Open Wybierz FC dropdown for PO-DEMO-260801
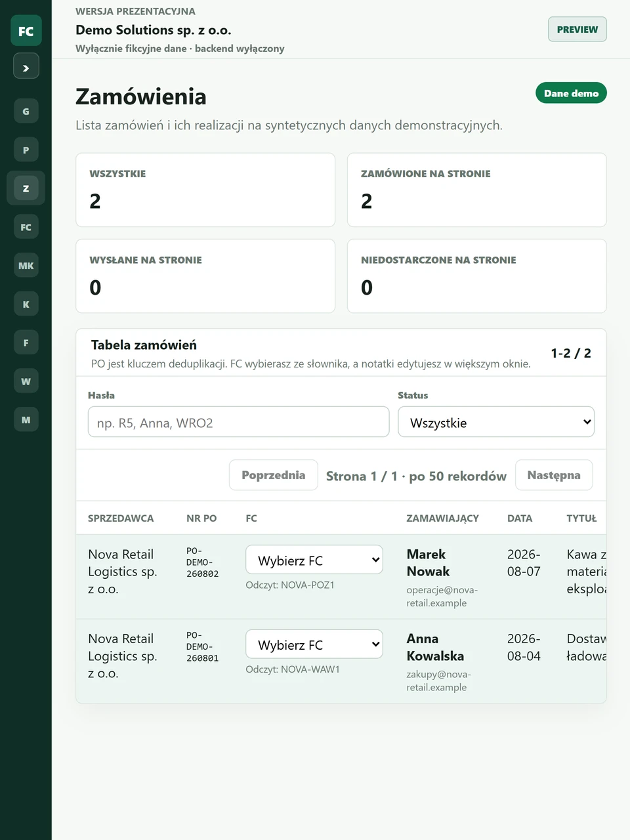The height and width of the screenshot is (840, 630). (x=314, y=644)
